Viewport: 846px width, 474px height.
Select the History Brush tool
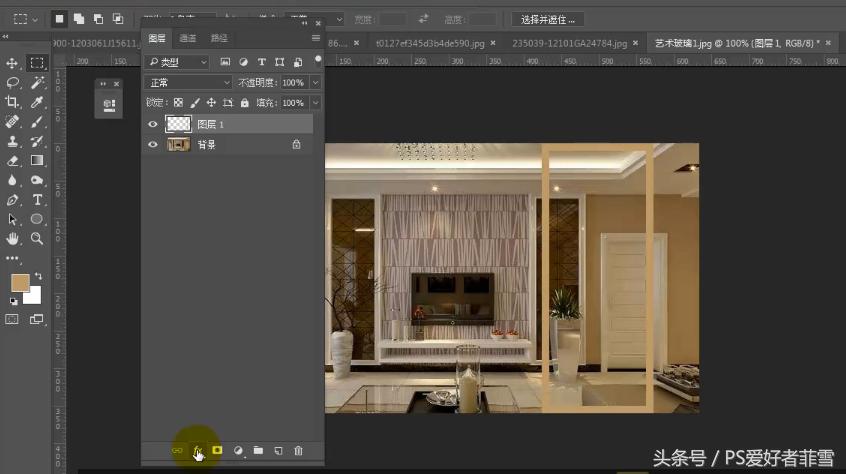pos(37,141)
